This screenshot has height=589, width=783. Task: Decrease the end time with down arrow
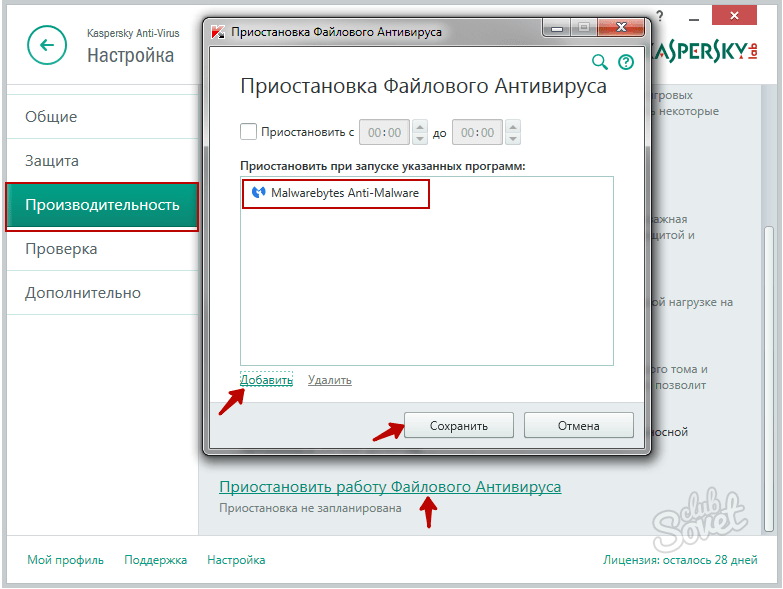(513, 138)
